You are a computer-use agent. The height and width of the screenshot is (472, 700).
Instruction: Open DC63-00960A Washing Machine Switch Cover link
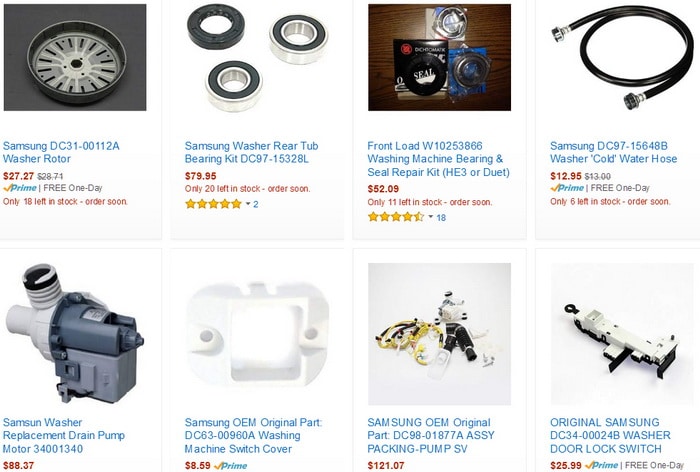pyautogui.click(x=253, y=435)
